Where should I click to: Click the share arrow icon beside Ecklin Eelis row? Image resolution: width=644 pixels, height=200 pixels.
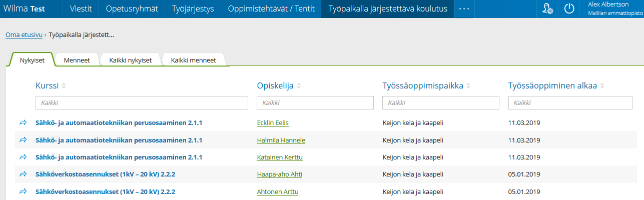23,123
